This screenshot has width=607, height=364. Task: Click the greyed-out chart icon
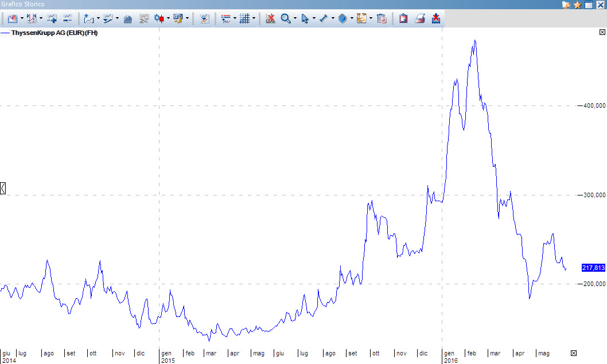tap(143, 18)
